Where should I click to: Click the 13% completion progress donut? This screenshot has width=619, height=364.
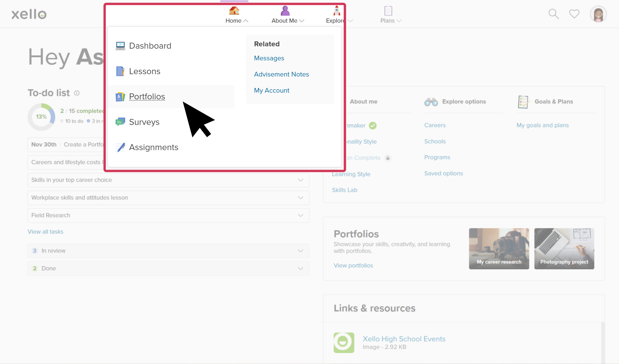pos(42,117)
